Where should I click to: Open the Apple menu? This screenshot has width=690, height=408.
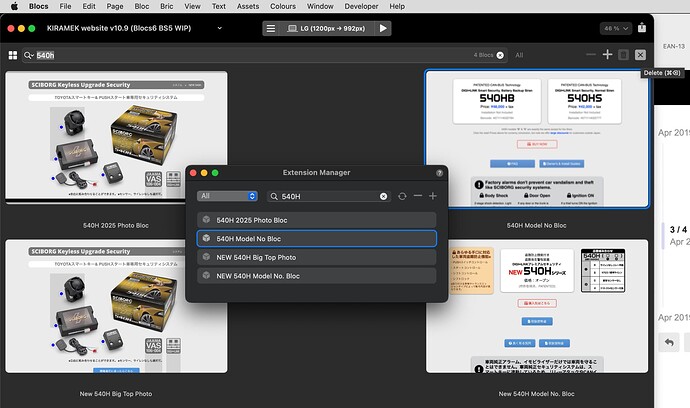(14, 6)
